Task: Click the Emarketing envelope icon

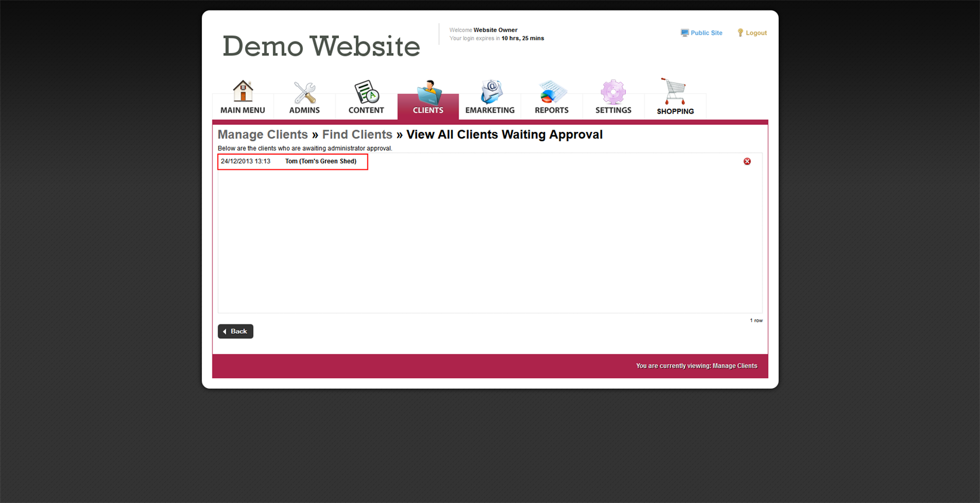Action: click(x=490, y=92)
